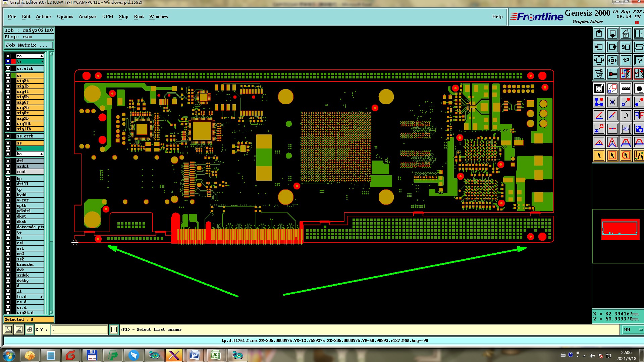Click the arrow on the bo layer row
Screen dimensions: 644x362
point(42,154)
